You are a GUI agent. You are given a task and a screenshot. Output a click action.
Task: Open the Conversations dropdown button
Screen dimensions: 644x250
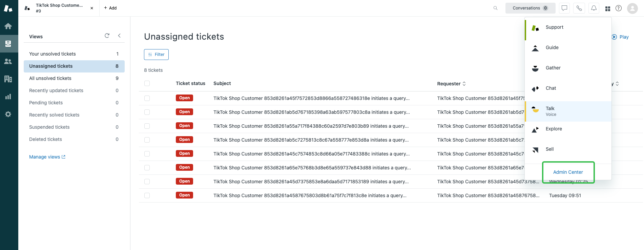tap(530, 8)
